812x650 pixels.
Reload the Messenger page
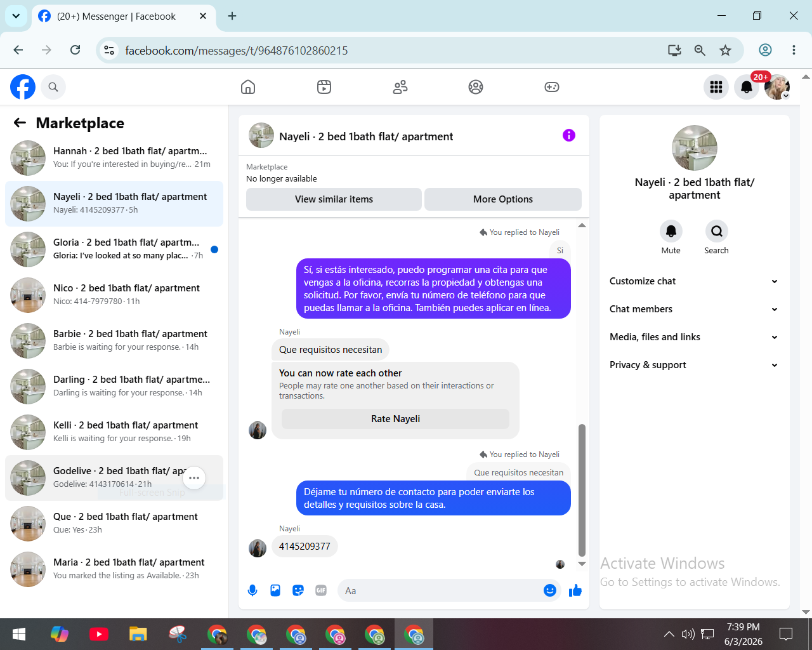(75, 50)
